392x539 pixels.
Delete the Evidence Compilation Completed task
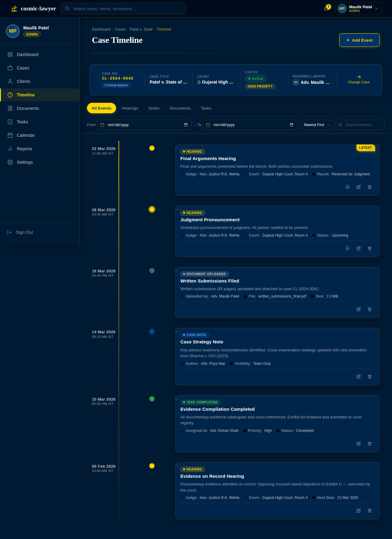pos(370,444)
